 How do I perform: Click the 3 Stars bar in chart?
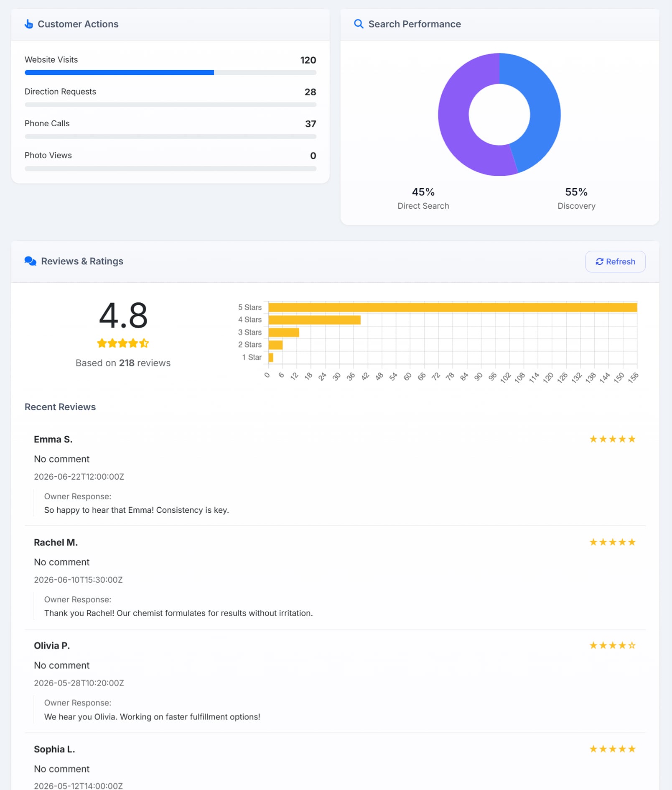284,332
